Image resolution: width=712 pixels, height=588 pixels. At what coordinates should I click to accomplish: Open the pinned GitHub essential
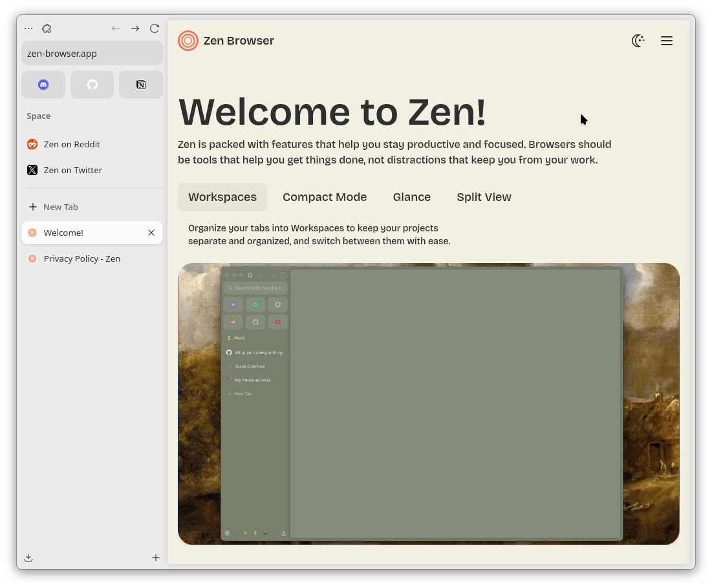coord(92,85)
